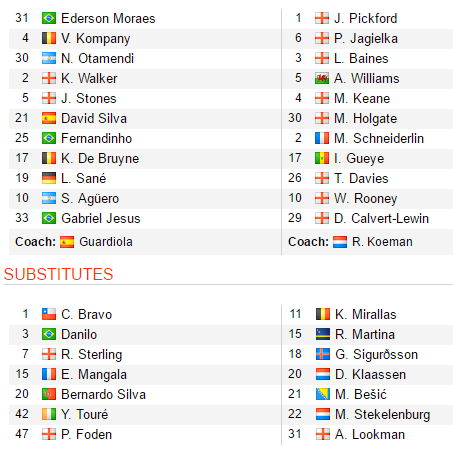Click the Iceland flag beside G. Sigurðsson
The image size is (453, 451).
(323, 354)
